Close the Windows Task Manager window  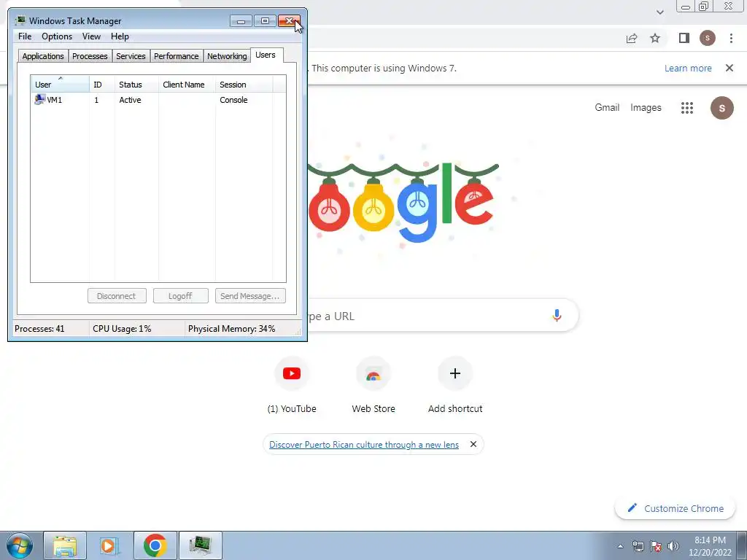pyautogui.click(x=289, y=21)
